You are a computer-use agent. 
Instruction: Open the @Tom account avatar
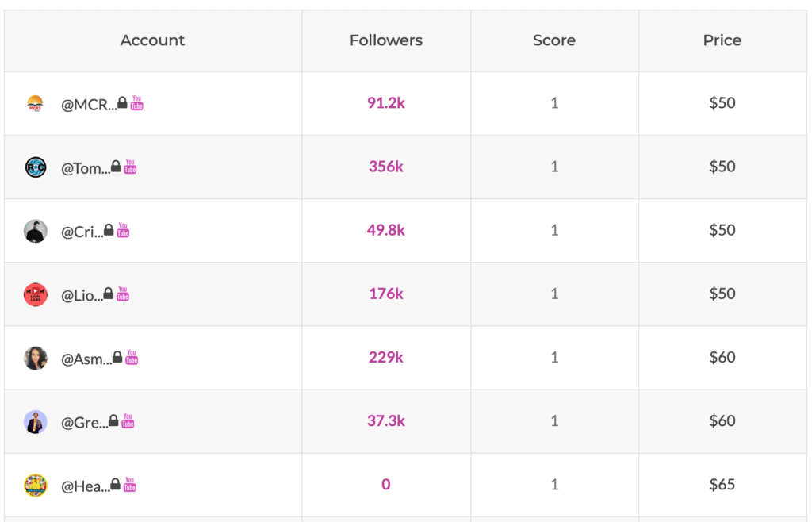coord(36,167)
